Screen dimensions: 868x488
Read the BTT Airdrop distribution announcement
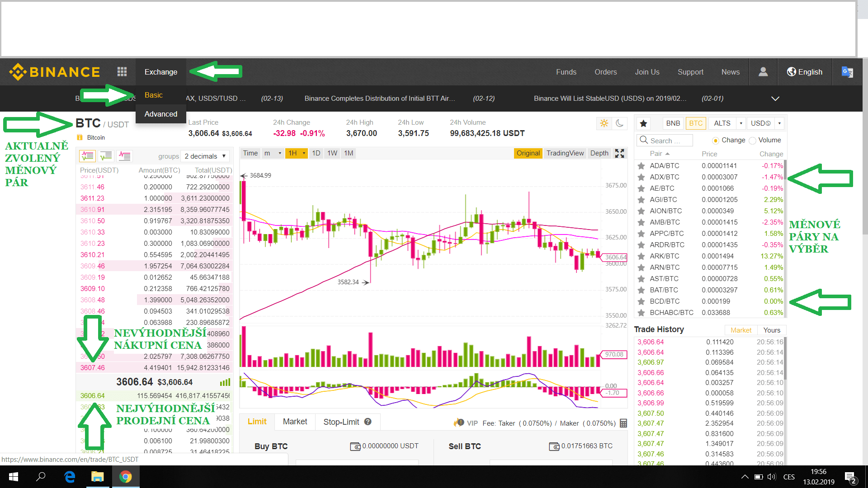click(x=380, y=99)
